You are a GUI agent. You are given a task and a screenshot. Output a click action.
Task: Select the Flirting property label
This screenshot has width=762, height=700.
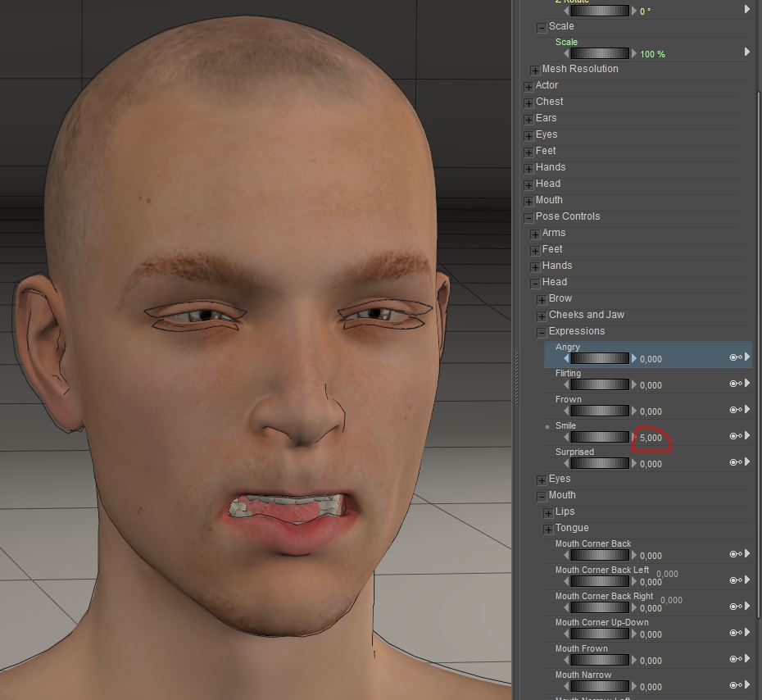pyautogui.click(x=568, y=373)
